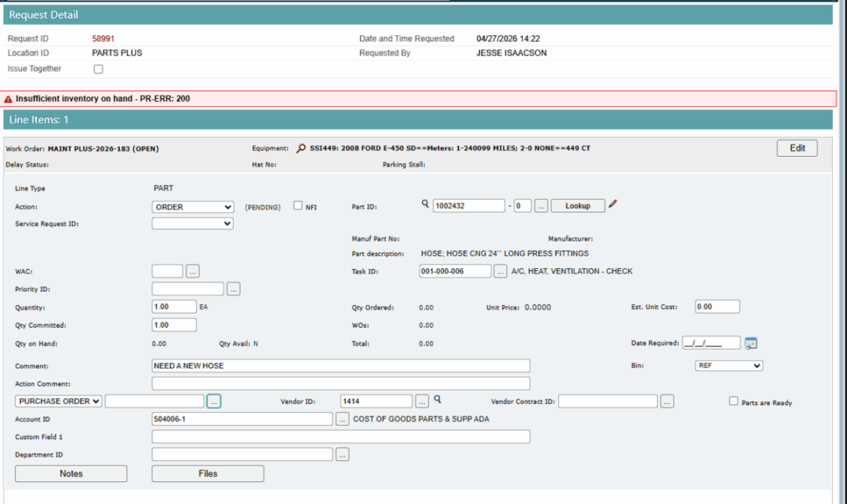Click the Account ID field 504006-1

(x=242, y=419)
